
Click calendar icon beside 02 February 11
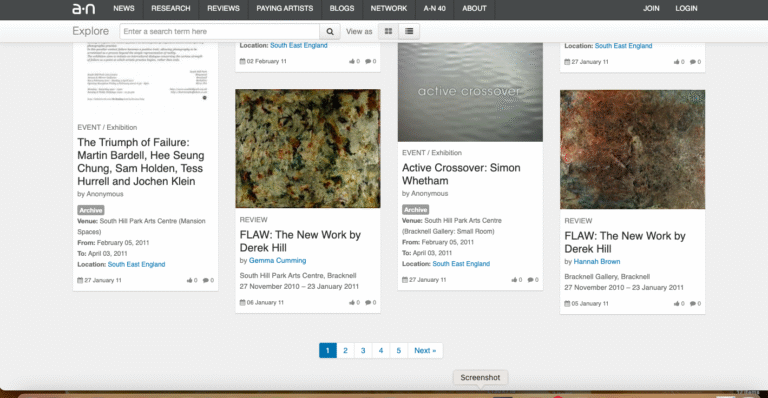242,61
